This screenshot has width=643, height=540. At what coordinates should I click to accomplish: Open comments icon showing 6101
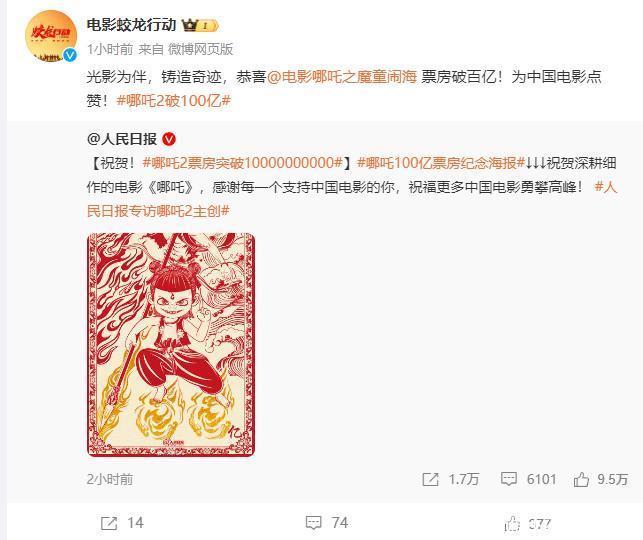click(x=508, y=479)
